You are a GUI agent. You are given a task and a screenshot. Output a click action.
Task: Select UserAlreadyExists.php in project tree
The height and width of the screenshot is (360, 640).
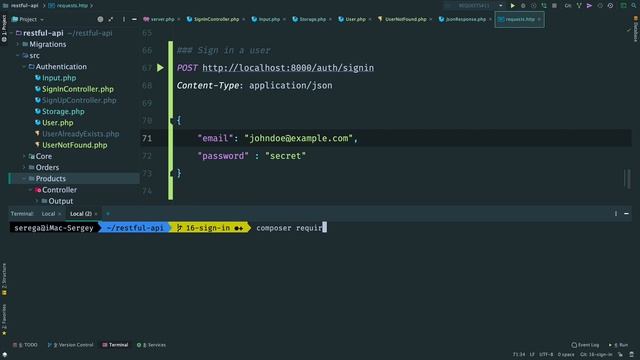point(80,133)
